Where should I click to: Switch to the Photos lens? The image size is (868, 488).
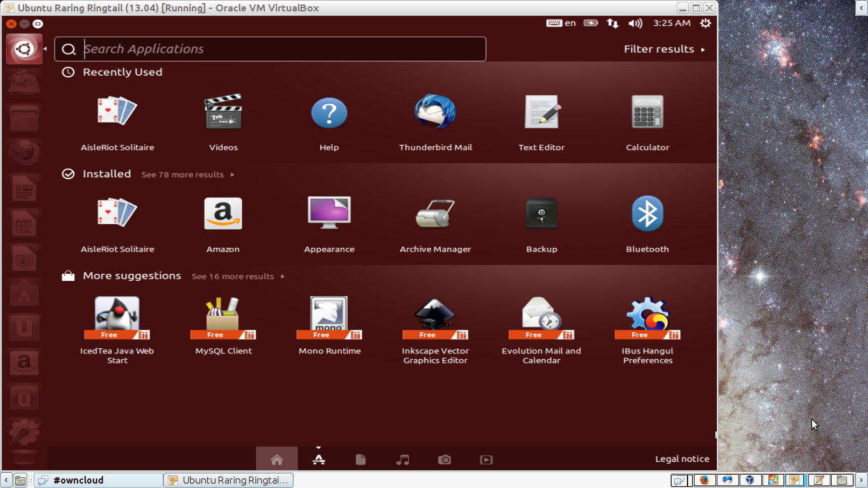pyautogui.click(x=445, y=459)
